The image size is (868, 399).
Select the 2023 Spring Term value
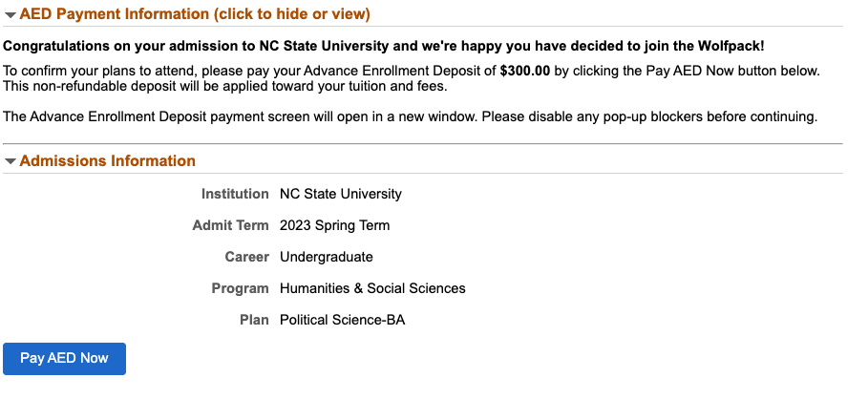334,225
